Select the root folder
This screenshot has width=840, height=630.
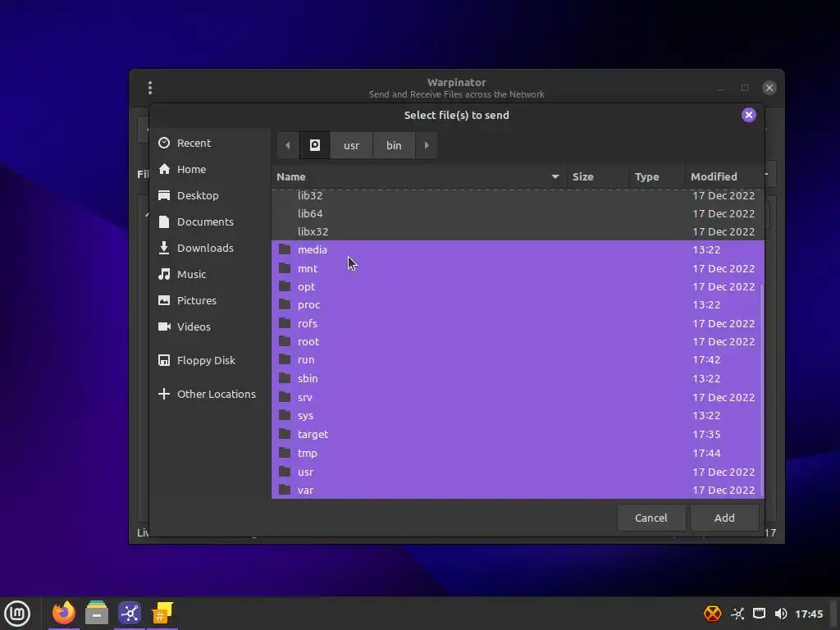click(x=518, y=342)
